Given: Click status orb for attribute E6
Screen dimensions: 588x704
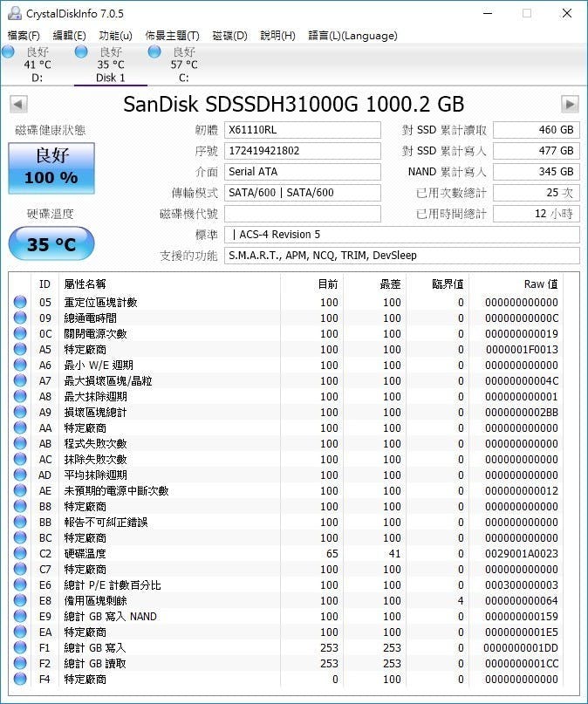Looking at the screenshot, I should coord(20,585).
